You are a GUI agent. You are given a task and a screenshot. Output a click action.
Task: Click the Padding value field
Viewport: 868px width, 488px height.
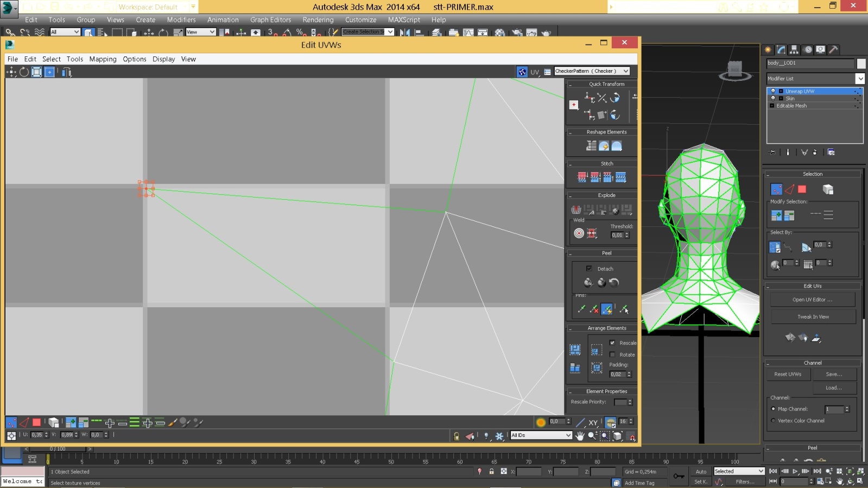point(618,375)
